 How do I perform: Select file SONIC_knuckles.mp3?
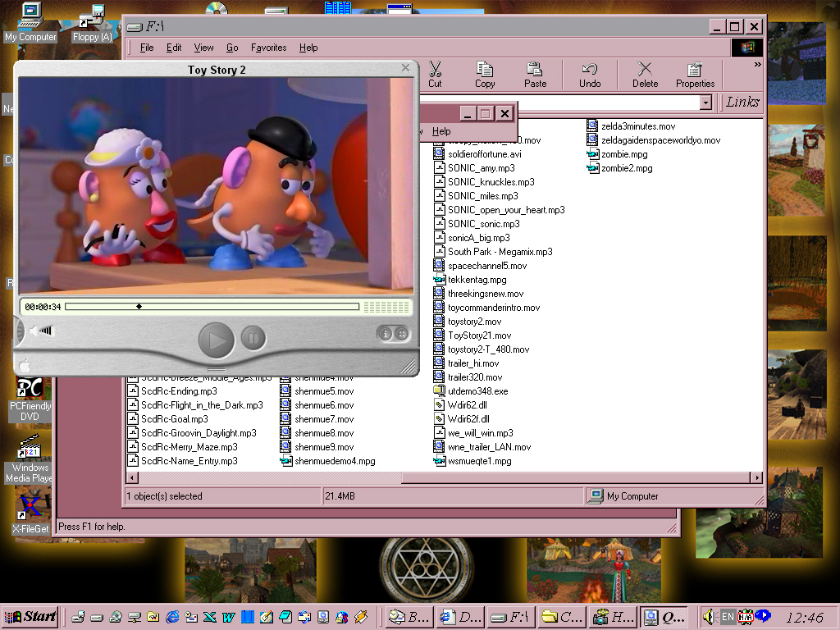point(484,182)
